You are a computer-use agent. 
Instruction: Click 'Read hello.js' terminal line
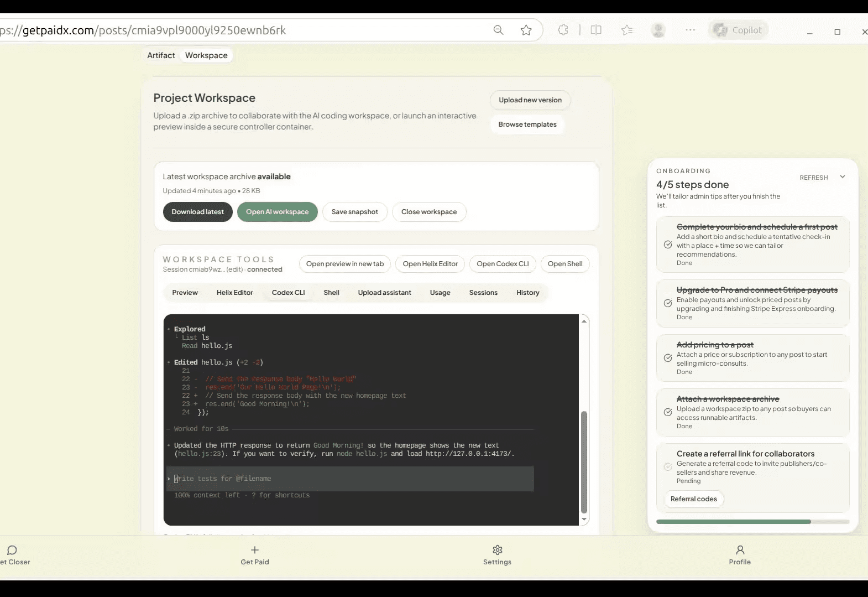click(207, 346)
